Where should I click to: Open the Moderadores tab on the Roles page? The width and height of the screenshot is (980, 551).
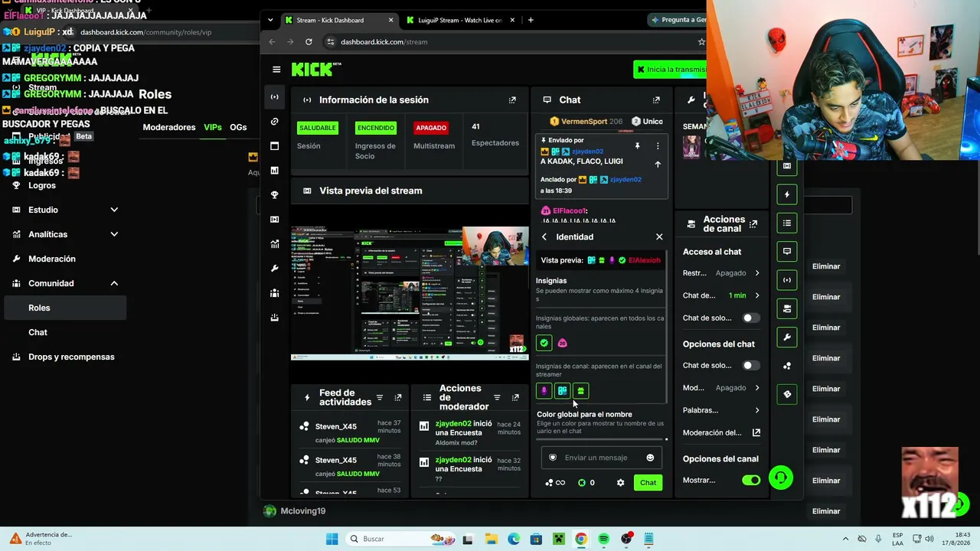click(x=169, y=127)
